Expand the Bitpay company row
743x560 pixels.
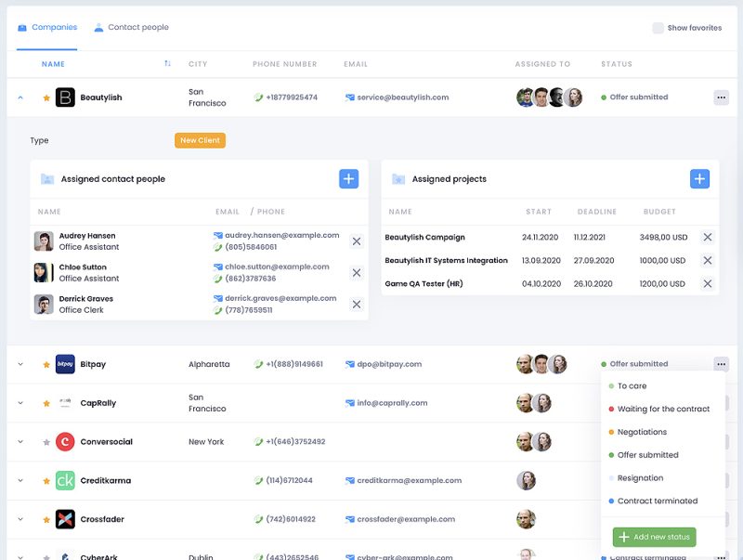coord(20,364)
